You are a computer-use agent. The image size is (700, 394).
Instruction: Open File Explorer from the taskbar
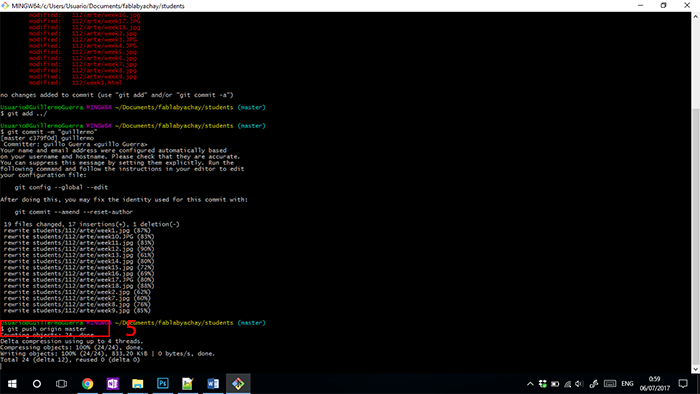point(138,384)
